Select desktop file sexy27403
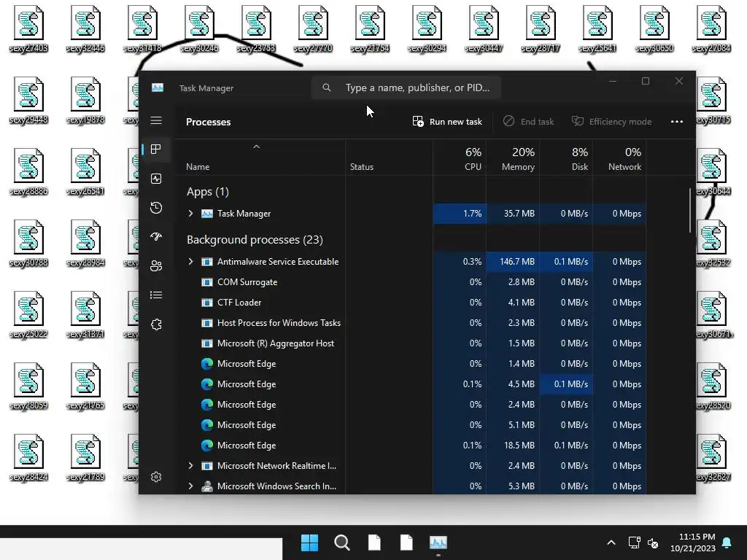747x560 pixels. pos(28,28)
